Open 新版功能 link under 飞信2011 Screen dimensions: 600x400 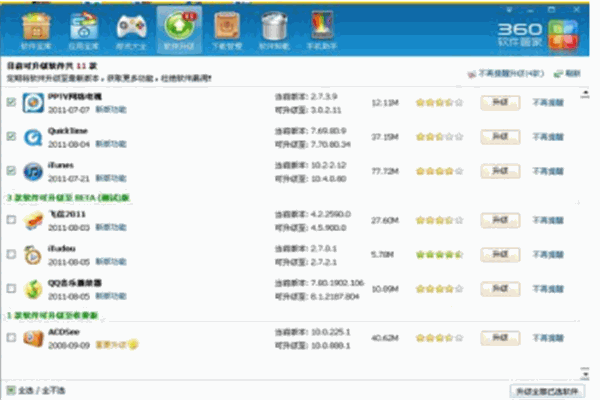[111, 227]
